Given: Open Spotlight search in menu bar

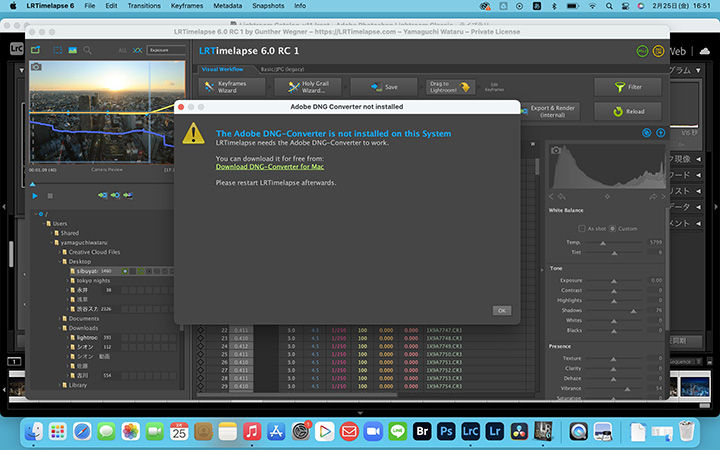Looking at the screenshot, I should coord(609,6).
